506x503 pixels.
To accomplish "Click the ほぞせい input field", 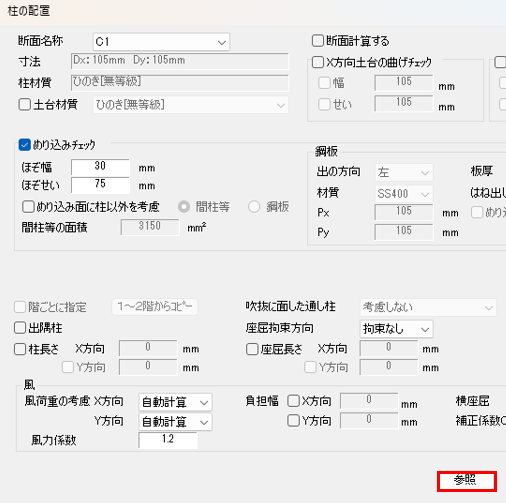I will [x=100, y=185].
